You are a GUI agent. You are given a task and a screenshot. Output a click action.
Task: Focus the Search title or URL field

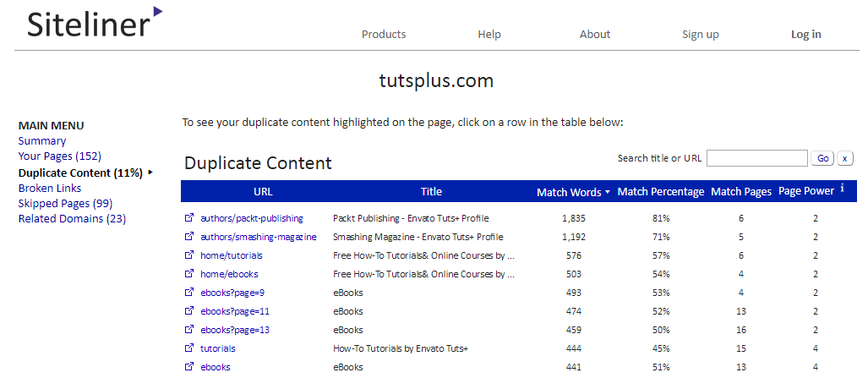point(756,158)
